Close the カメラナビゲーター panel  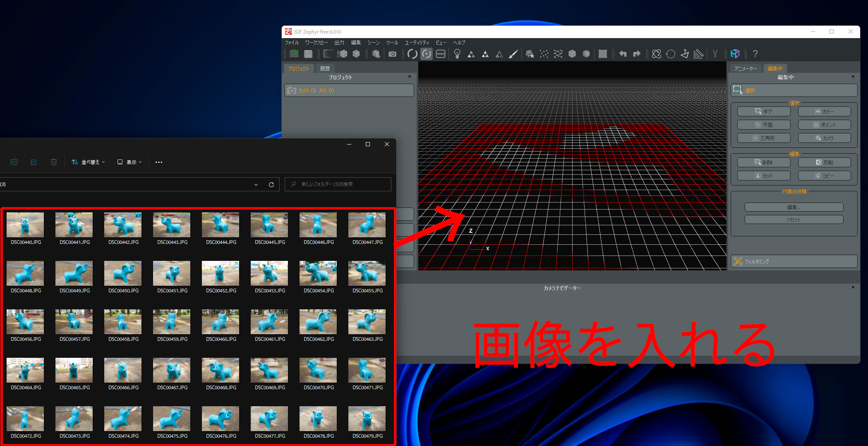point(853,287)
